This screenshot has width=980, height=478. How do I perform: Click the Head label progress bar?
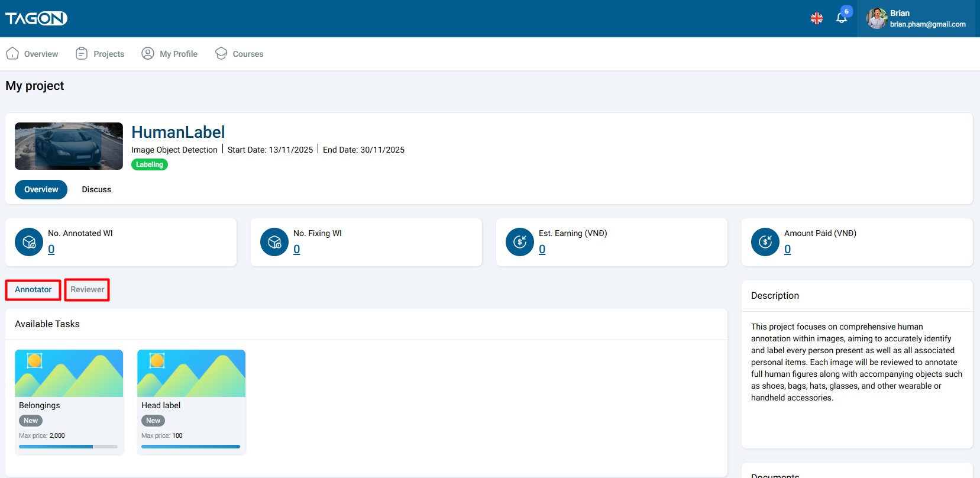[x=190, y=447]
